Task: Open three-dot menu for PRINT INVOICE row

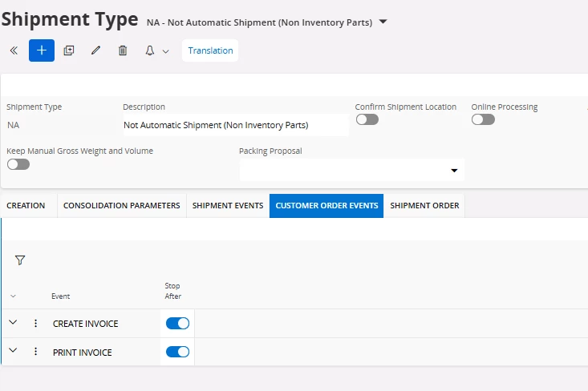Action: (x=35, y=352)
